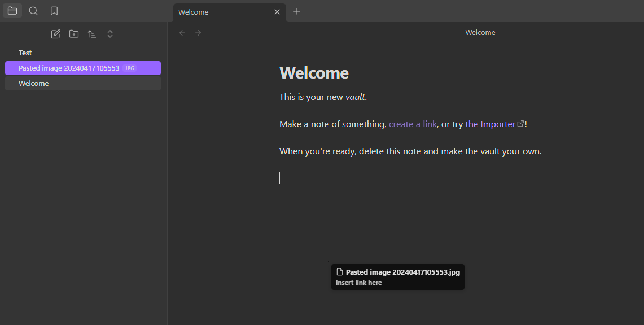Expand the Test folder

pos(25,53)
